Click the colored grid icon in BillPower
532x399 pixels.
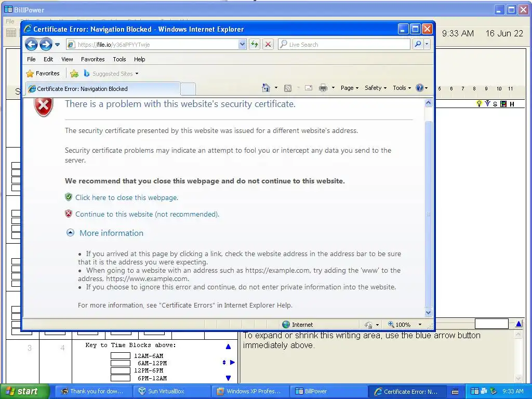(x=503, y=104)
